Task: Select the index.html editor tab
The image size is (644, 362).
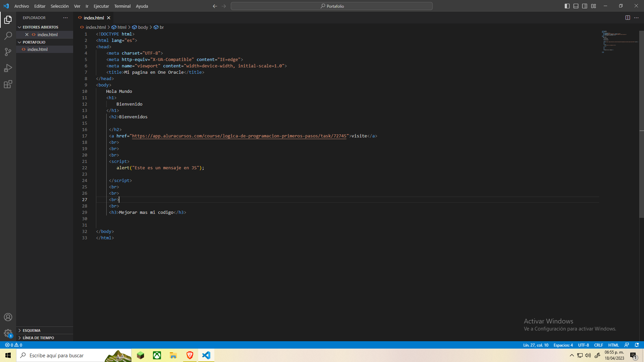Action: click(x=94, y=18)
